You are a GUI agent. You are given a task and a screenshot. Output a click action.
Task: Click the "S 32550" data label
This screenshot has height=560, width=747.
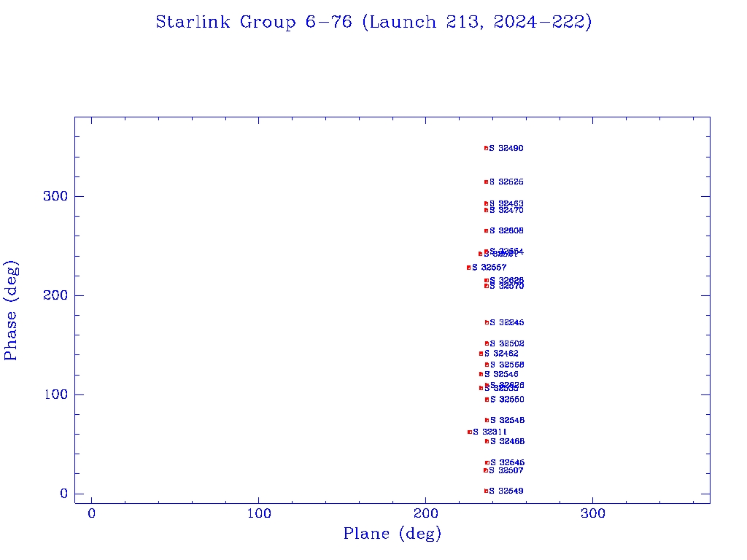coord(507,400)
